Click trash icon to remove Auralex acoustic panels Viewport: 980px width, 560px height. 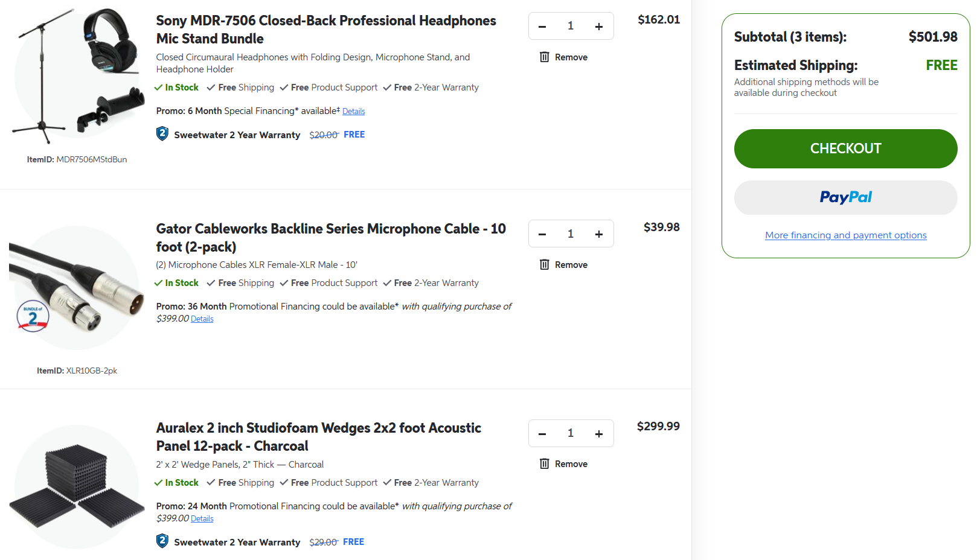coord(545,464)
